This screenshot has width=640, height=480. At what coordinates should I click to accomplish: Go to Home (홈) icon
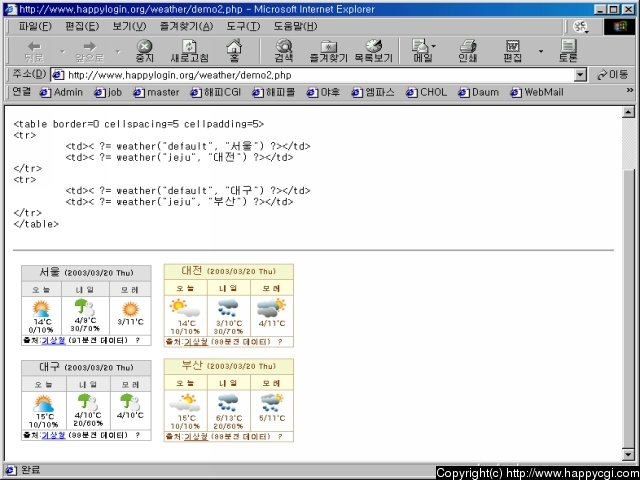234,51
